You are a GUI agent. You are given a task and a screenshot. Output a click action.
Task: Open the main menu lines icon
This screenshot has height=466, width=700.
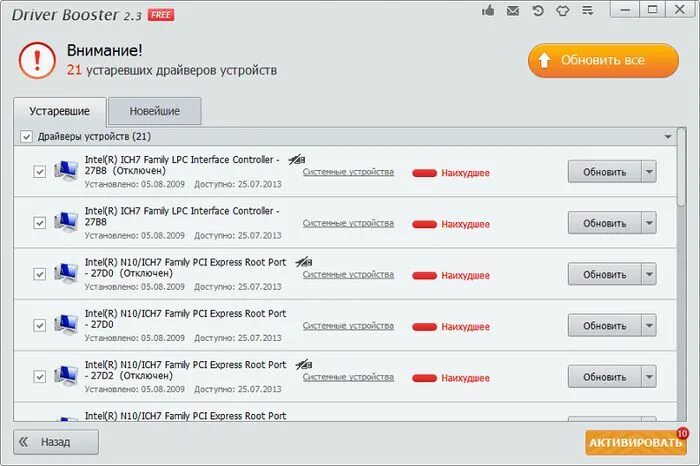(x=588, y=10)
